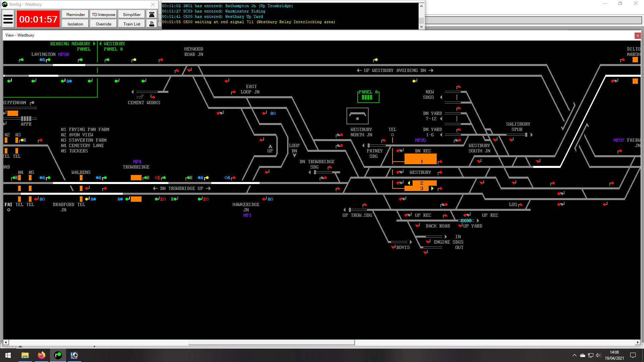
Task: Click the shunt signal left of BACK ROAD
Action: pos(418,226)
